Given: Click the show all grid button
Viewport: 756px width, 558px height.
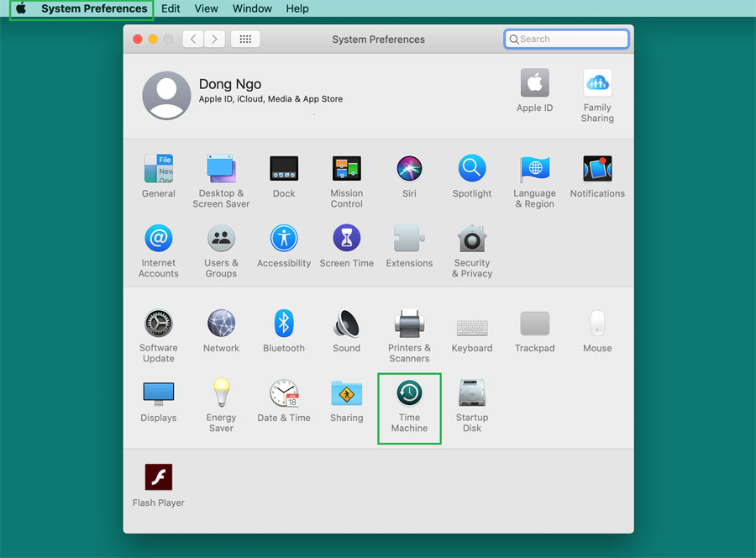Looking at the screenshot, I should point(245,39).
